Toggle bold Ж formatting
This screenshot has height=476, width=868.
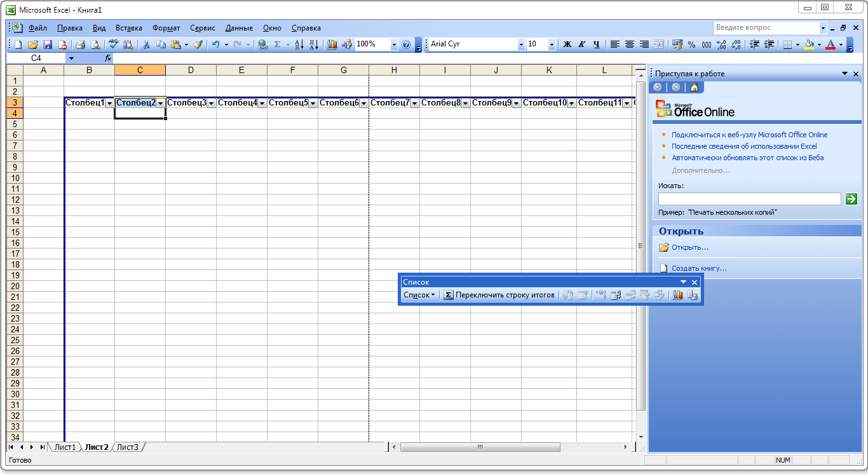tap(567, 44)
